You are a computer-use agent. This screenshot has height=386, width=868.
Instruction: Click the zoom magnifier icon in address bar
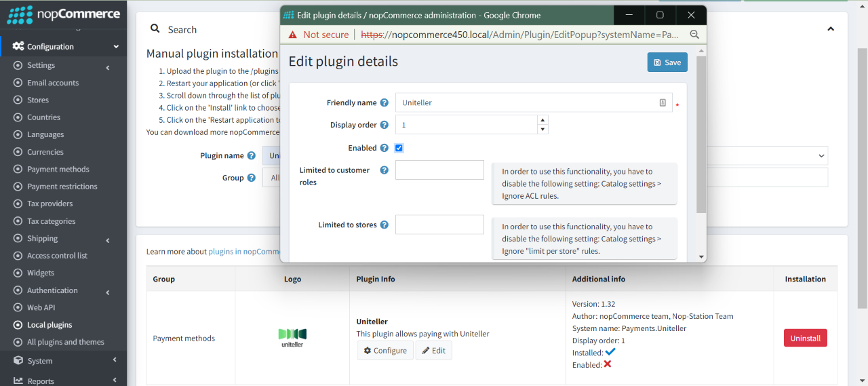[x=694, y=35]
